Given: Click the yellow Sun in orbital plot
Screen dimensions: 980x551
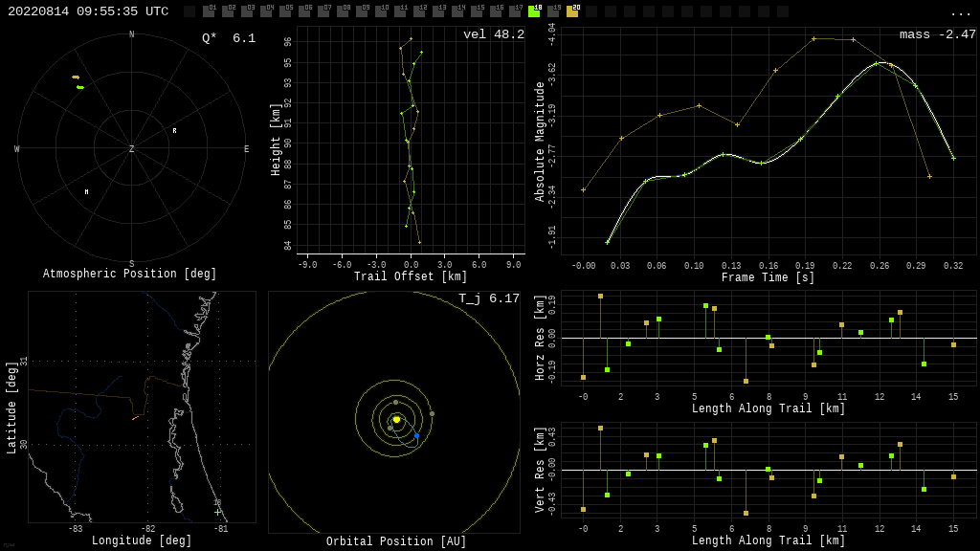Looking at the screenshot, I should (x=396, y=419).
